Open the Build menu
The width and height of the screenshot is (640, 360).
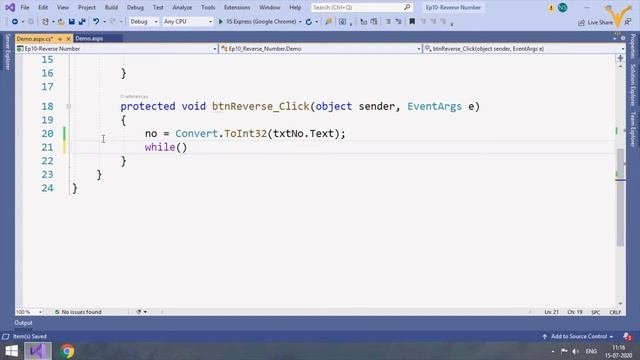tap(111, 7)
